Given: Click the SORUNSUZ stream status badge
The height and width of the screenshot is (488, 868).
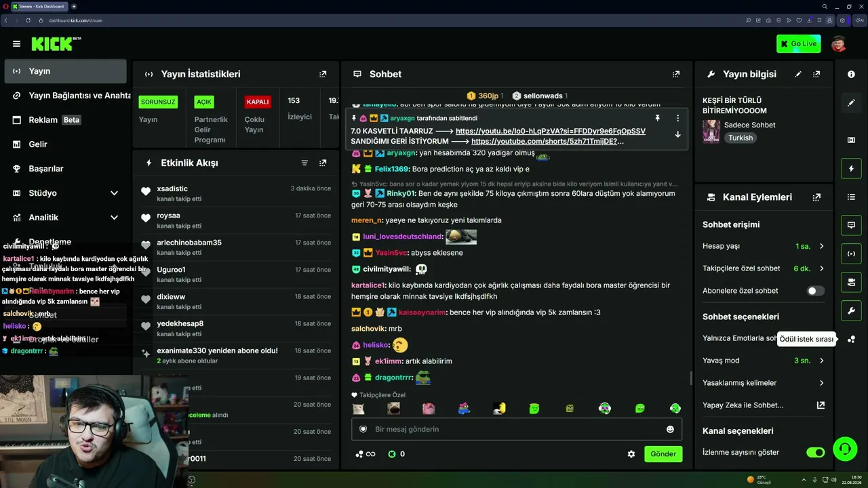Looking at the screenshot, I should point(158,102).
